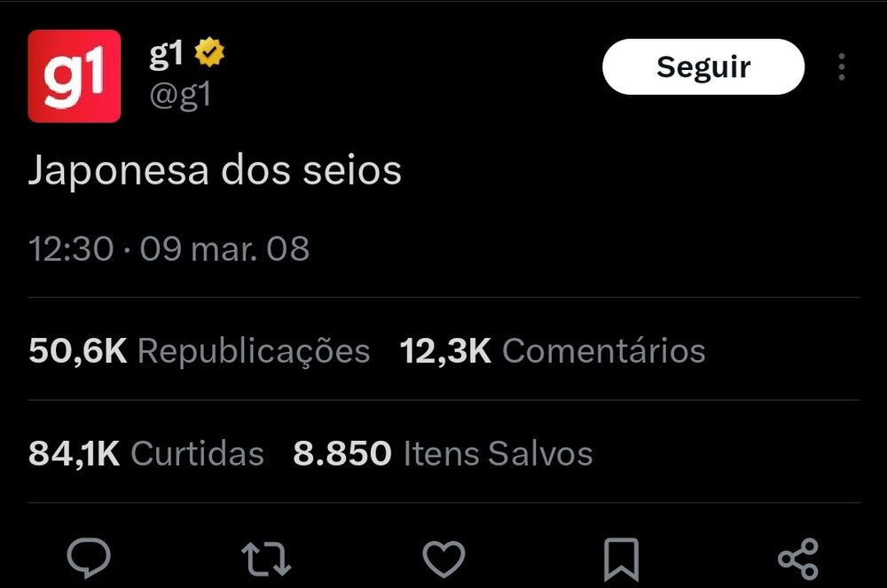Click the g1 red profile avatar
This screenshot has height=588, width=887.
pos(75,76)
